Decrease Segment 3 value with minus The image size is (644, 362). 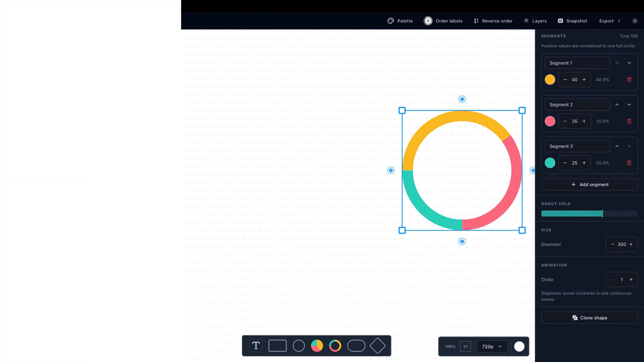click(565, 163)
